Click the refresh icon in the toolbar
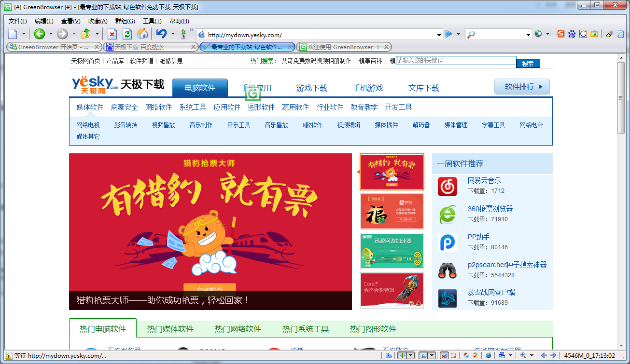The image size is (630, 364). tap(127, 34)
